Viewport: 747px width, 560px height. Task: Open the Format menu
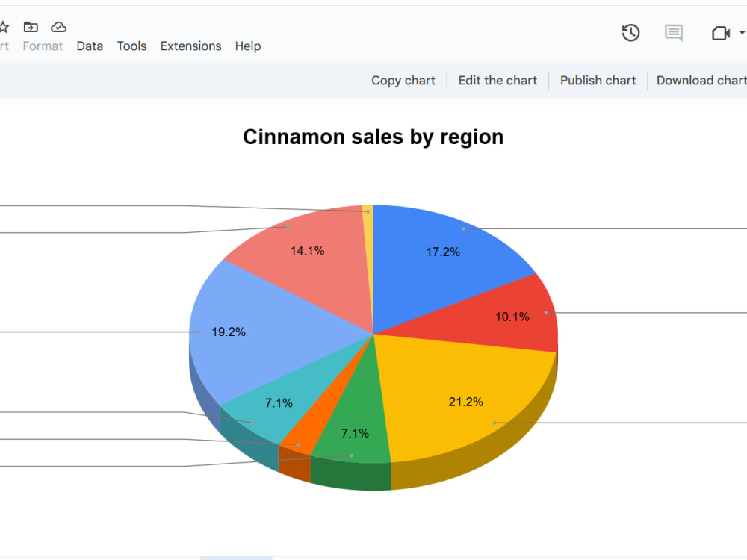(x=43, y=46)
